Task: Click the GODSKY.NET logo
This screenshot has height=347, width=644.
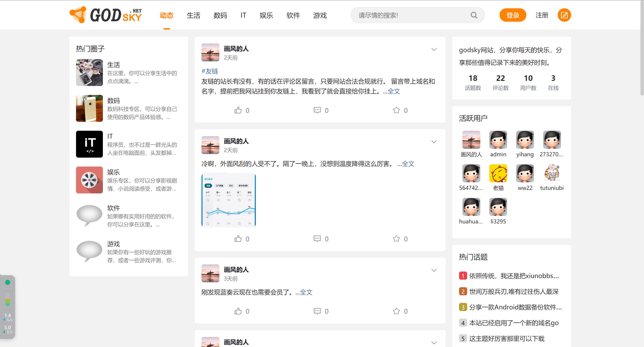Action: tap(106, 15)
